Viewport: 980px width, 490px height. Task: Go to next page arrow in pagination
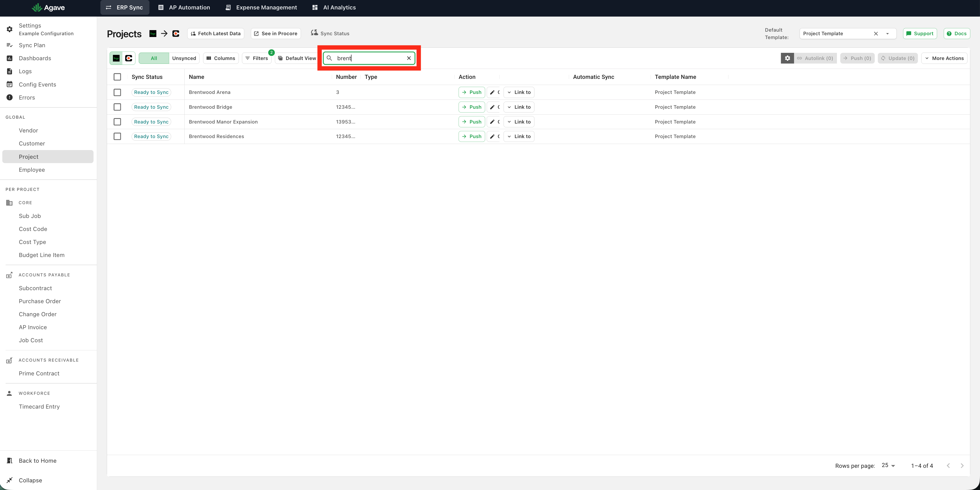point(962,466)
